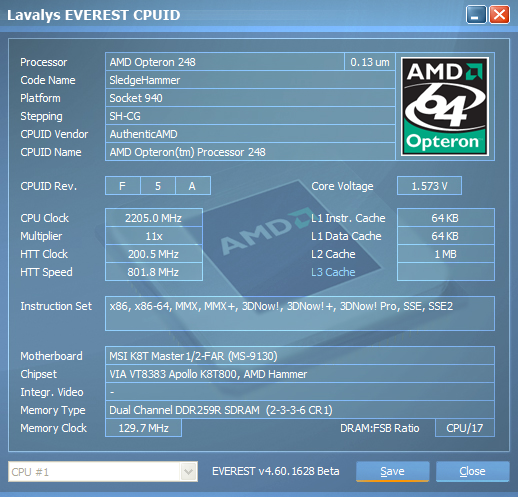The height and width of the screenshot is (497, 518).
Task: Click the EVEREST v4.60.1628 Beta version text
Action: tap(276, 471)
